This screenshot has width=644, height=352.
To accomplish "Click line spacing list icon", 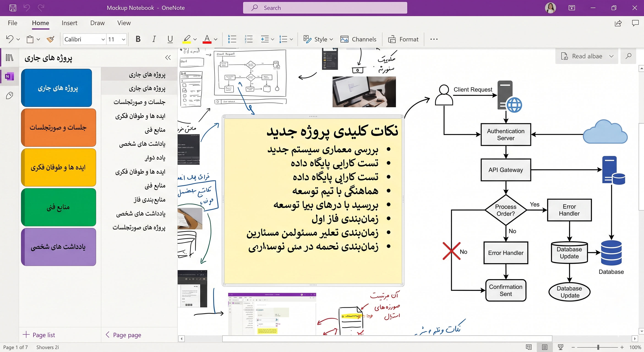I will pyautogui.click(x=283, y=39).
